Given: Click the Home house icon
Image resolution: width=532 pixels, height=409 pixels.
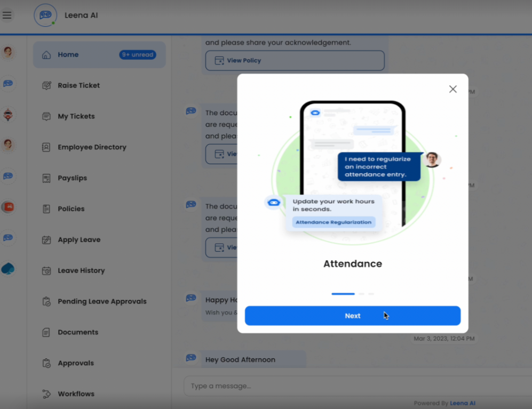Looking at the screenshot, I should (x=46, y=54).
